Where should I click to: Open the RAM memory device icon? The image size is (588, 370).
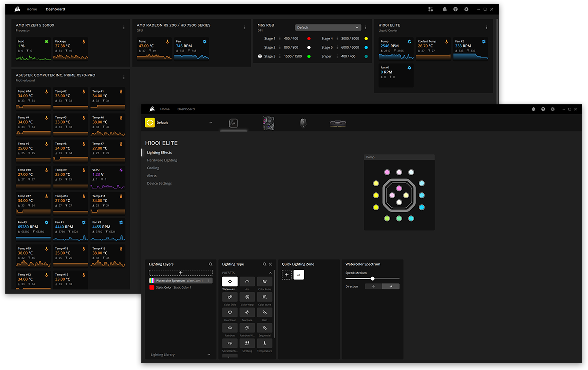coord(338,123)
